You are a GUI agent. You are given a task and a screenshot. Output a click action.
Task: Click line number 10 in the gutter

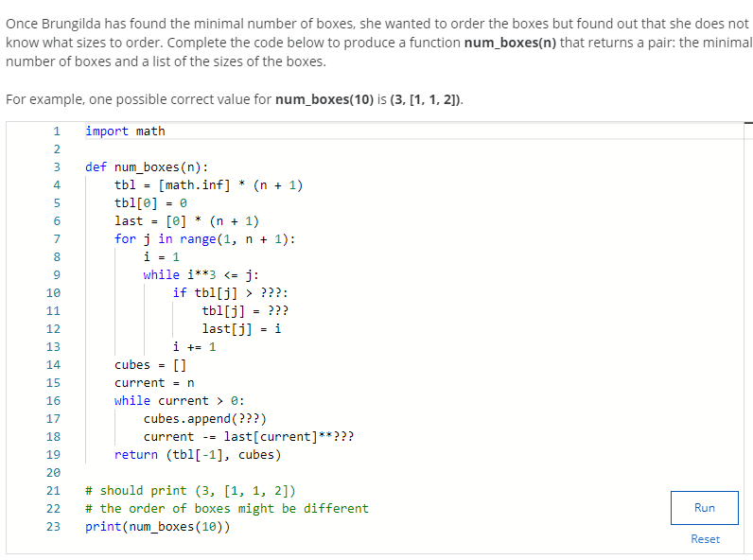click(53, 293)
